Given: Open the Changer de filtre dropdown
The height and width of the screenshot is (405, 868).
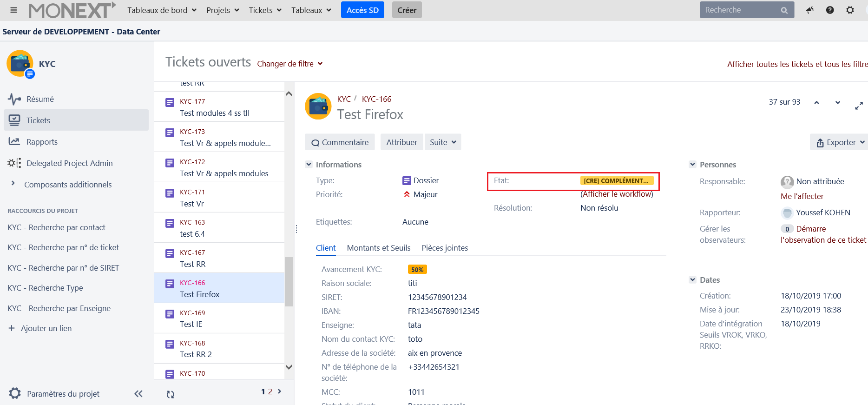Looking at the screenshot, I should click(x=289, y=64).
